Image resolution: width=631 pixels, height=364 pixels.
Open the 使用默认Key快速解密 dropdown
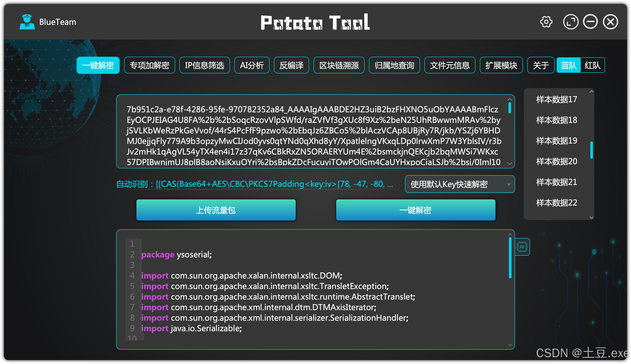(x=460, y=184)
